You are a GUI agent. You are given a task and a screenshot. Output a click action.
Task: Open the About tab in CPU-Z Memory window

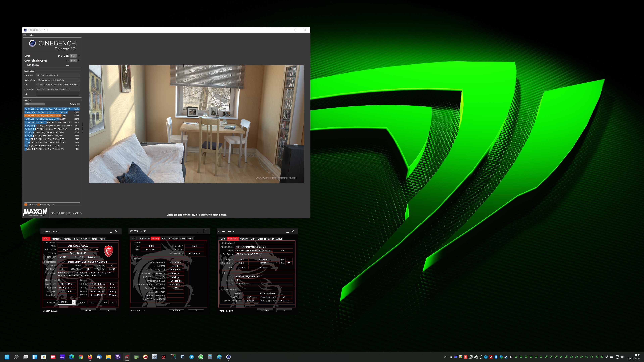[x=190, y=239]
